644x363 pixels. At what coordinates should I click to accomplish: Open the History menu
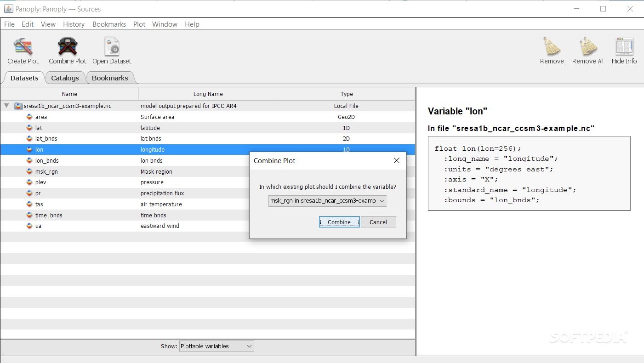tap(74, 24)
